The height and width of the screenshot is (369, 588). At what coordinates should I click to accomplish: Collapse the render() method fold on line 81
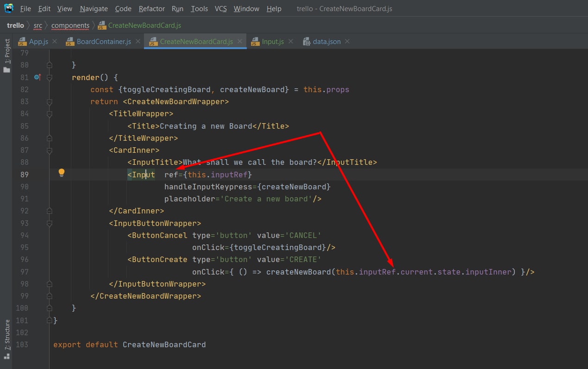[x=50, y=78]
